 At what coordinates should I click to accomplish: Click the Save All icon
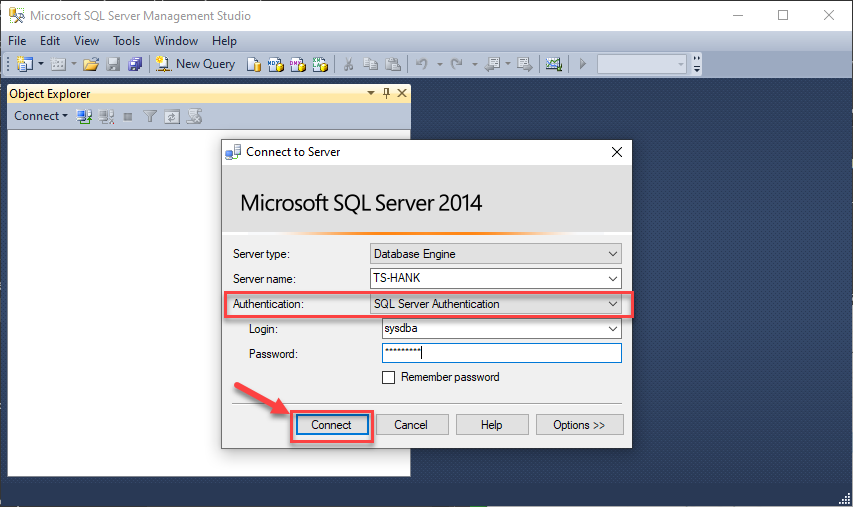(135, 64)
